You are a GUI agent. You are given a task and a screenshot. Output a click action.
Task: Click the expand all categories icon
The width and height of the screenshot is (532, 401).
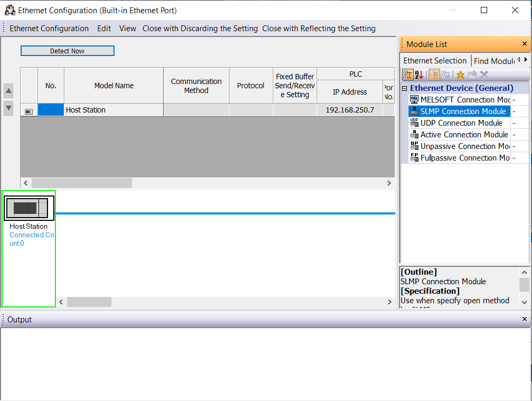445,74
